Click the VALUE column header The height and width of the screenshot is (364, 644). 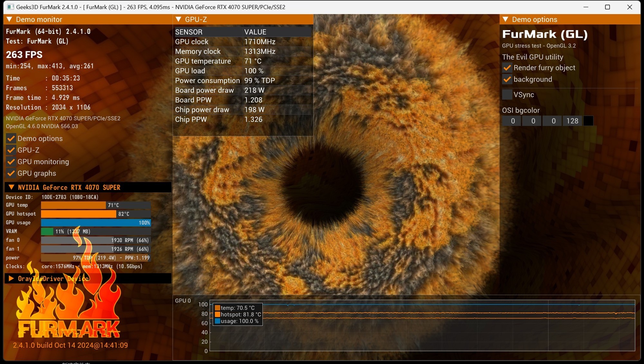pos(277,32)
